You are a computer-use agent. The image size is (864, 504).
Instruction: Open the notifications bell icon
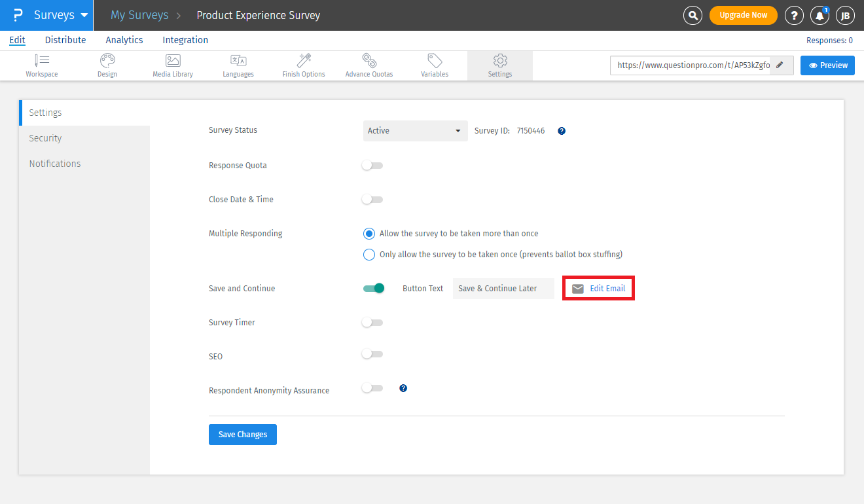(x=819, y=15)
